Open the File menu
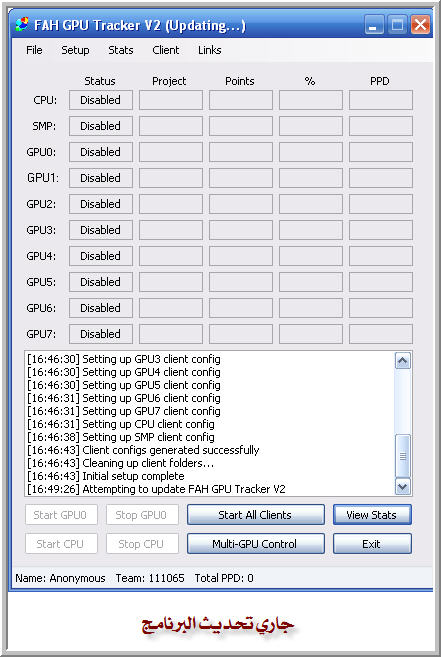 [x=34, y=50]
